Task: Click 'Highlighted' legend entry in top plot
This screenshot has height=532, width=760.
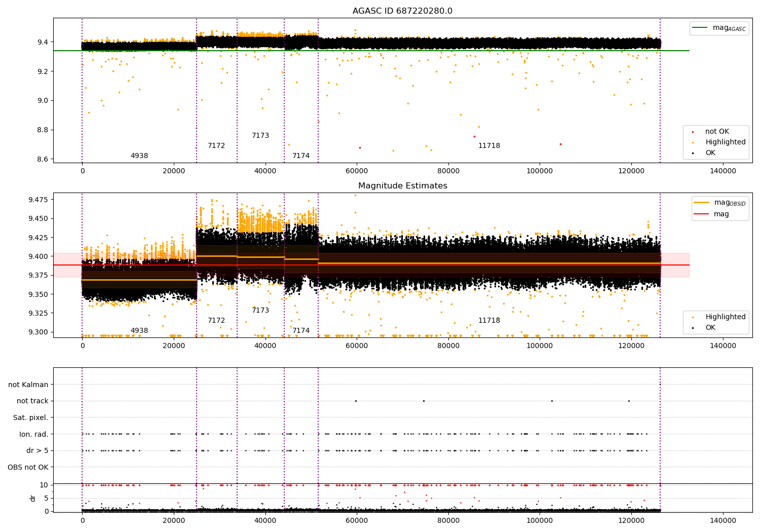Action: pyautogui.click(x=725, y=142)
